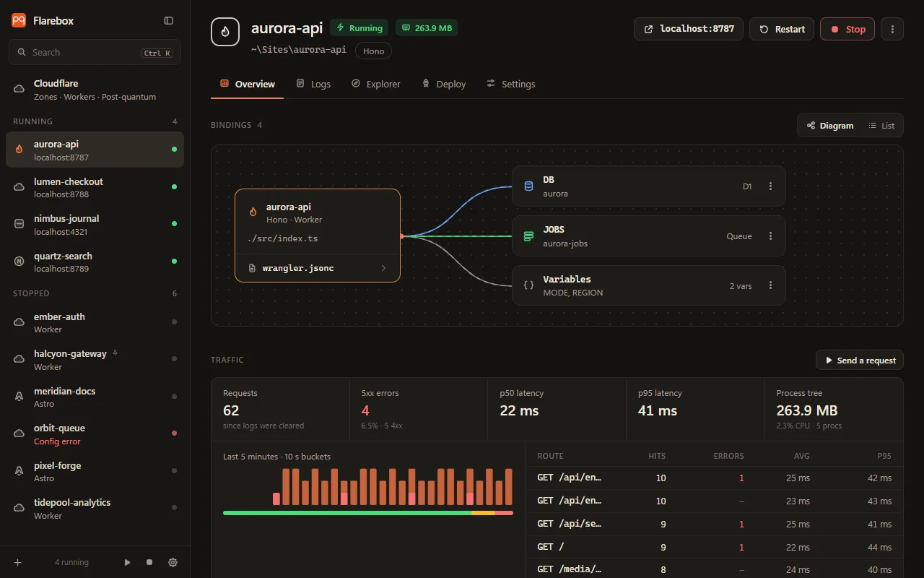Stop the aurora-api worker

(x=847, y=29)
